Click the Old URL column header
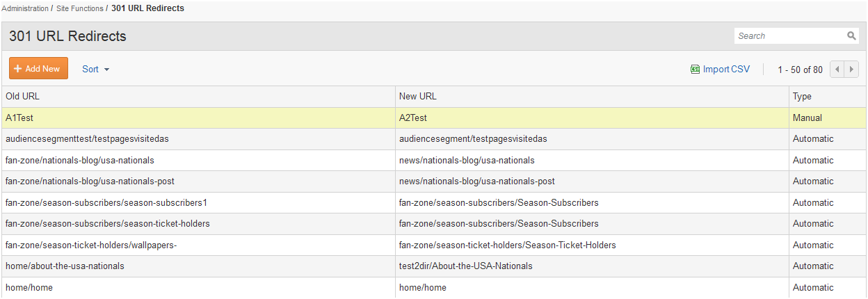868x299 pixels. [23, 97]
